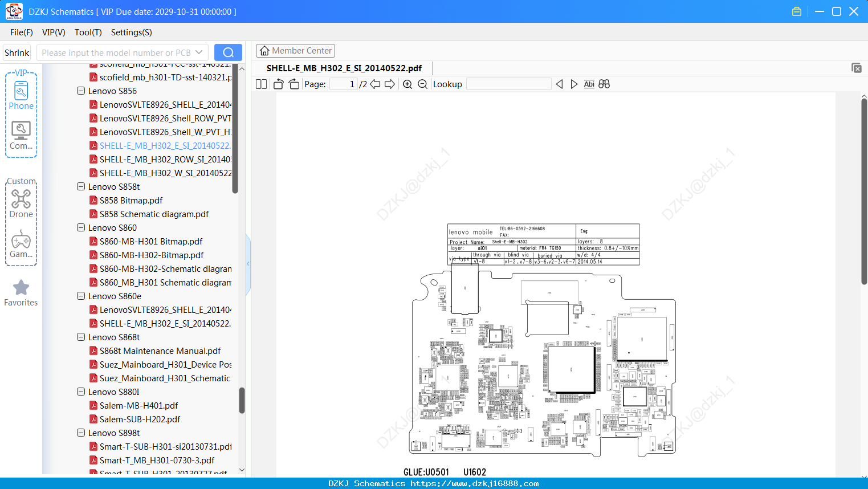Image resolution: width=868 pixels, height=489 pixels.
Task: Click the blue search button
Action: (228, 52)
